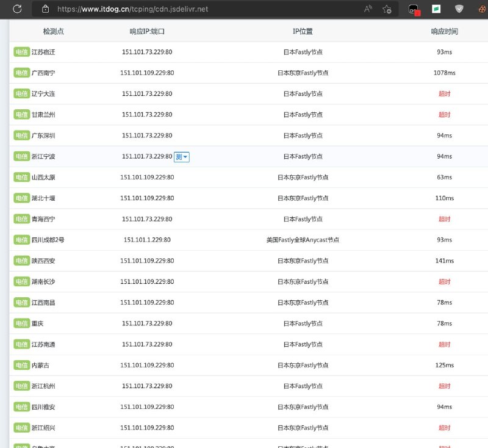
Task: Click the 电信 tag in 山西太原 row
Action: pyautogui.click(x=21, y=177)
